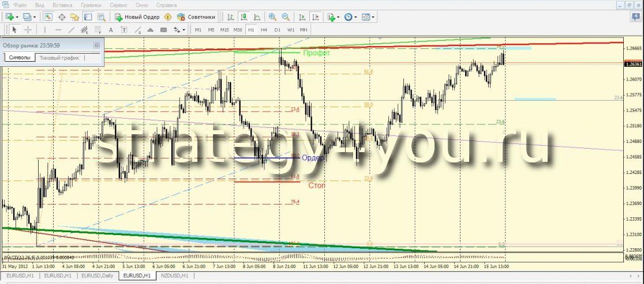Screen dimensions: 644x284
Task: Open the Сервис menu
Action: tap(118, 5)
